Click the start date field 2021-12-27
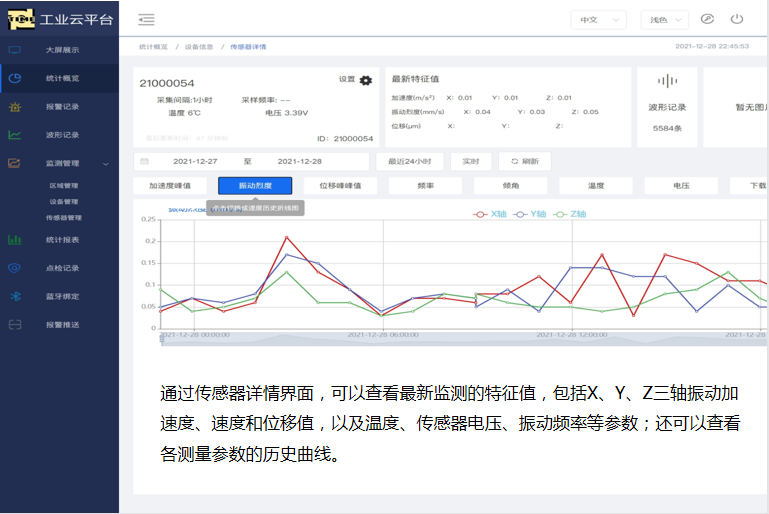The image size is (769, 514). point(194,161)
